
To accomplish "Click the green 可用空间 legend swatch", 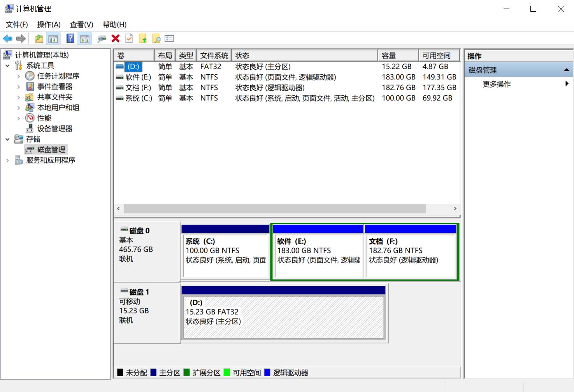I will coord(227,373).
